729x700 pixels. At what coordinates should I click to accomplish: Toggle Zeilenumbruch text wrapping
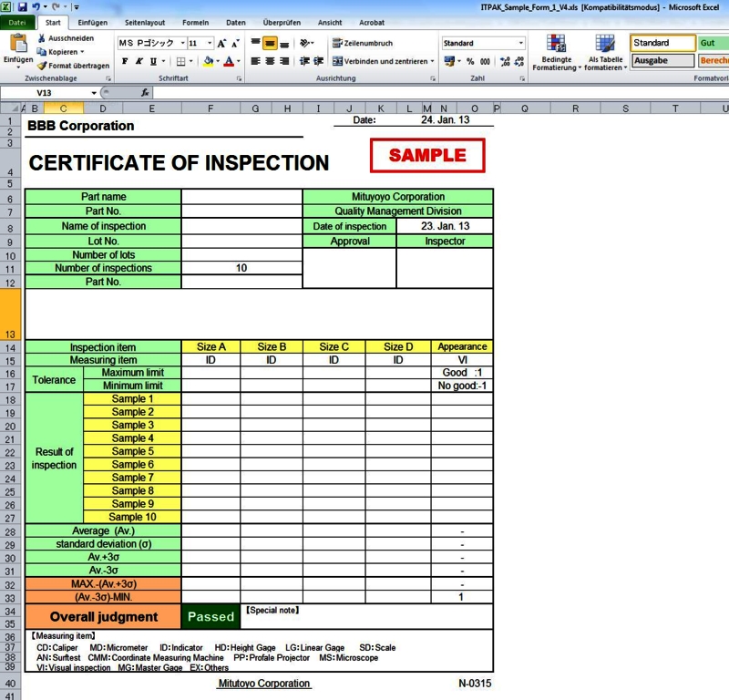(362, 43)
